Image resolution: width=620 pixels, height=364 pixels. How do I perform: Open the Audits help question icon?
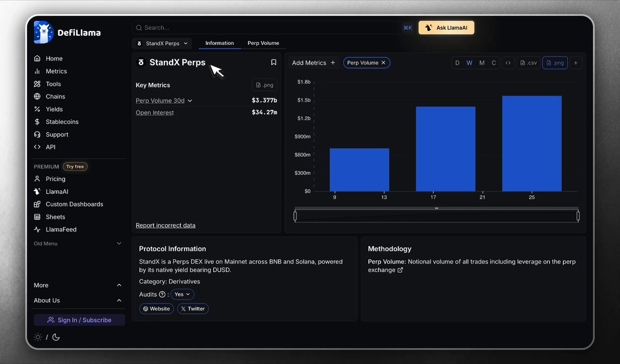[162, 294]
